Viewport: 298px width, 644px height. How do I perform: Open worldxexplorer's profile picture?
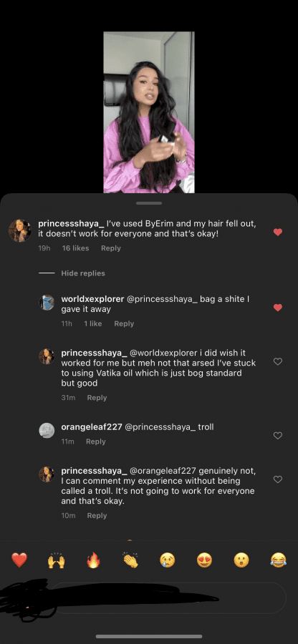point(47,302)
